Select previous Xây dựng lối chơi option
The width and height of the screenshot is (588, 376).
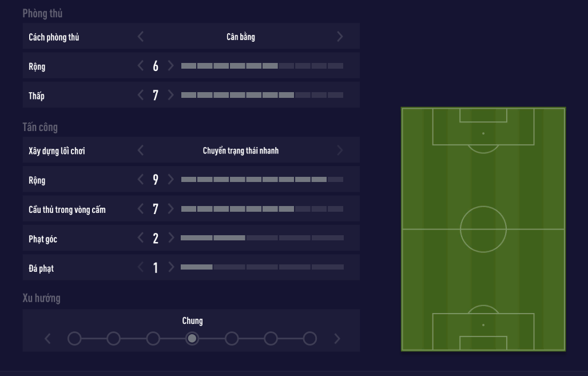tap(141, 151)
